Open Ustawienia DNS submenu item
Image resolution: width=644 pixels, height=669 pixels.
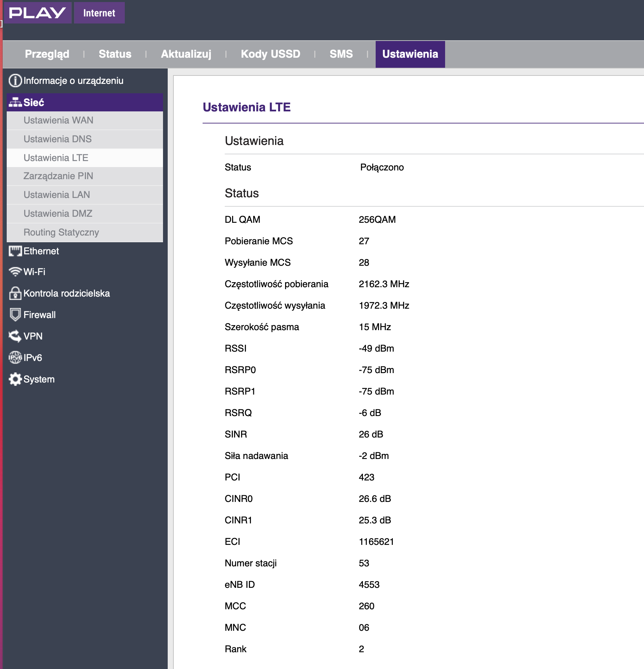click(85, 139)
